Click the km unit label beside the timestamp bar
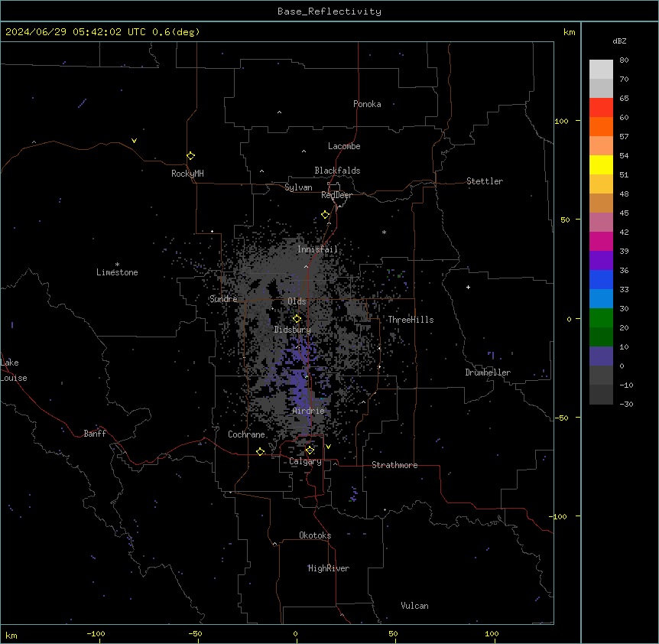This screenshot has width=659, height=644. coord(570,32)
